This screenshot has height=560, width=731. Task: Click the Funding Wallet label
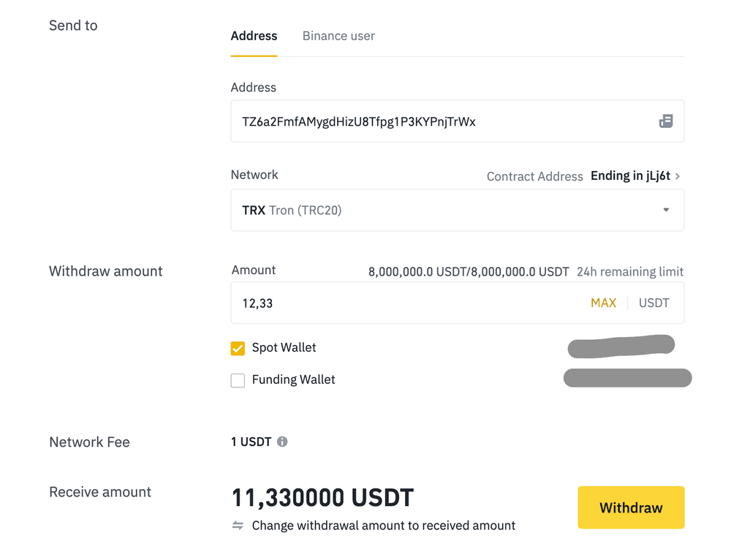click(293, 380)
